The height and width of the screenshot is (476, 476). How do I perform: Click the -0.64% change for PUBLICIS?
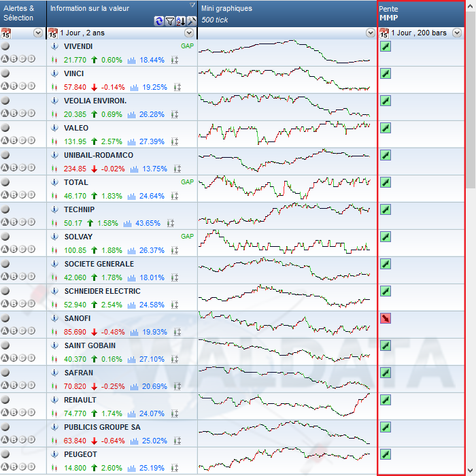pos(113,441)
